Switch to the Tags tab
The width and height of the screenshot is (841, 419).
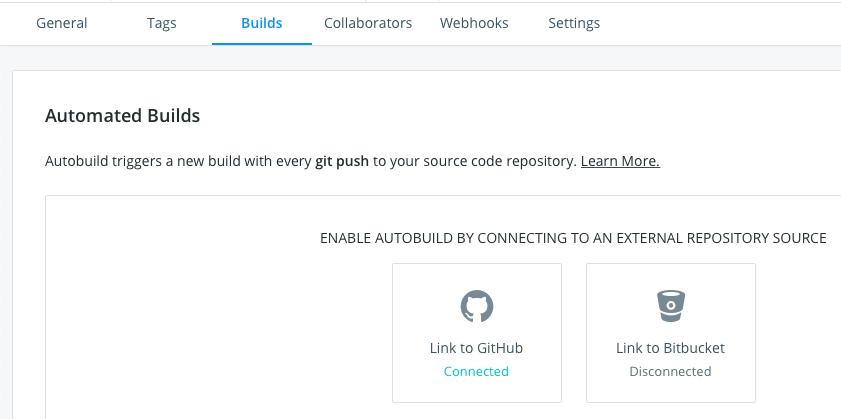point(161,23)
